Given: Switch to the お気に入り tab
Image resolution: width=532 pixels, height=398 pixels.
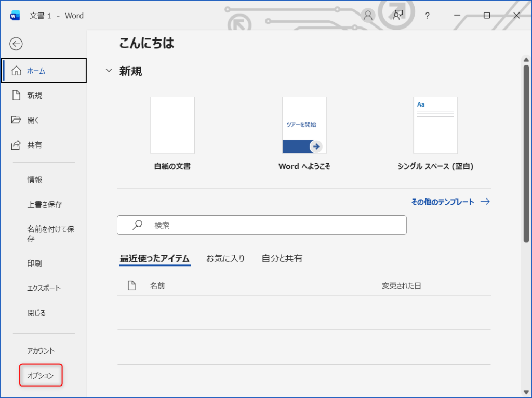Looking at the screenshot, I should point(225,258).
